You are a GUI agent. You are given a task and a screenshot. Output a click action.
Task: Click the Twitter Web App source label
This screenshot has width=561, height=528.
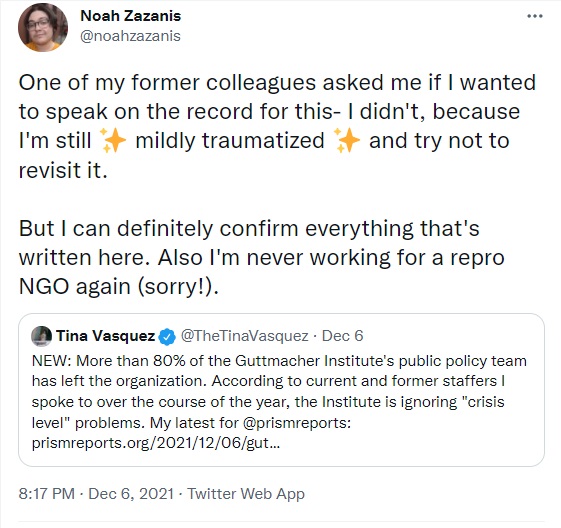point(246,494)
